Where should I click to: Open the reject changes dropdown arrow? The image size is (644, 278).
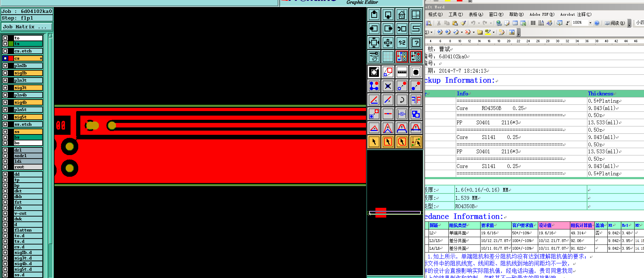click(x=473, y=32)
